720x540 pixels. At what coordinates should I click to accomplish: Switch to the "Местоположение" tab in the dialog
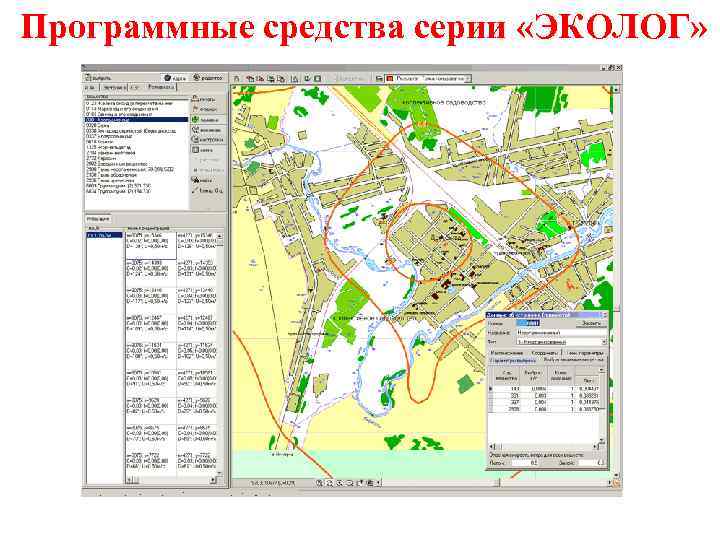(x=507, y=353)
